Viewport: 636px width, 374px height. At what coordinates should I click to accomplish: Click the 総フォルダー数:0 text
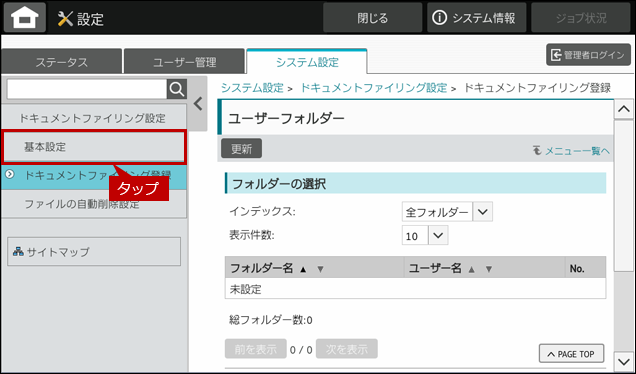point(271,320)
